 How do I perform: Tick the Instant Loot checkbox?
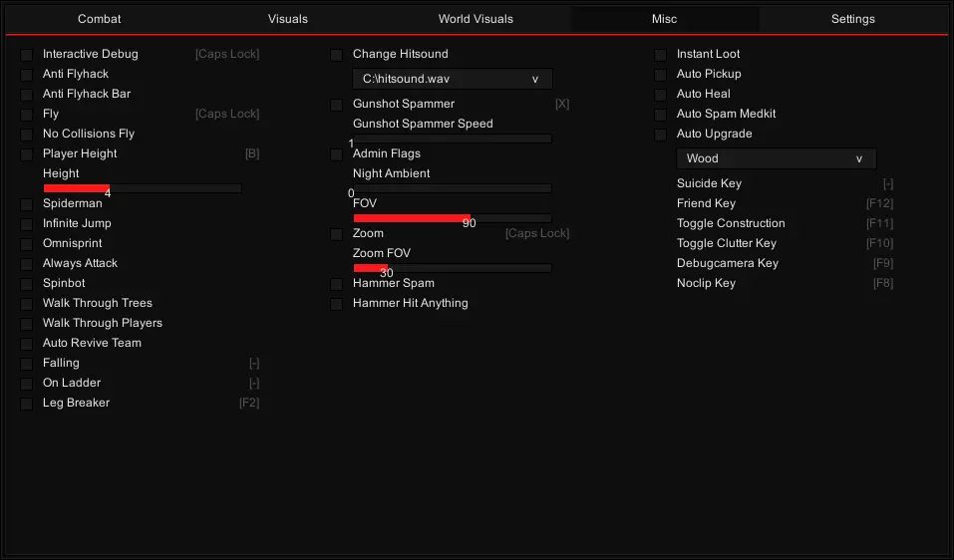click(x=660, y=55)
